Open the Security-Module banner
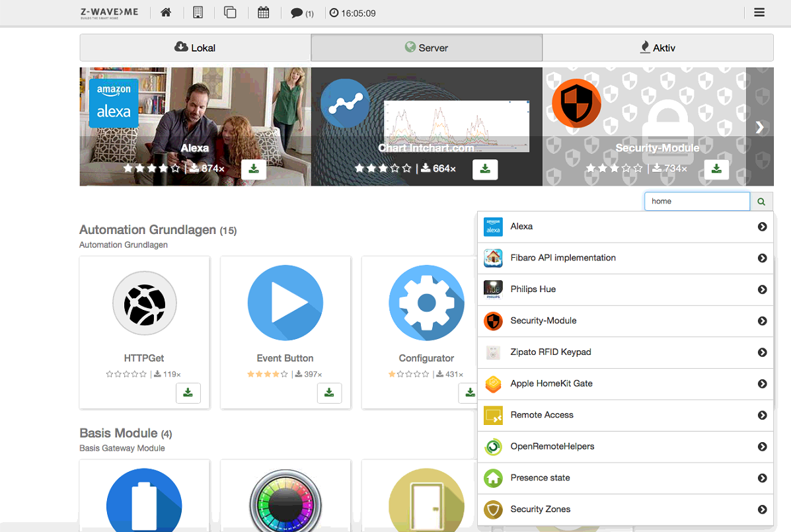The image size is (791, 532). [x=658, y=127]
